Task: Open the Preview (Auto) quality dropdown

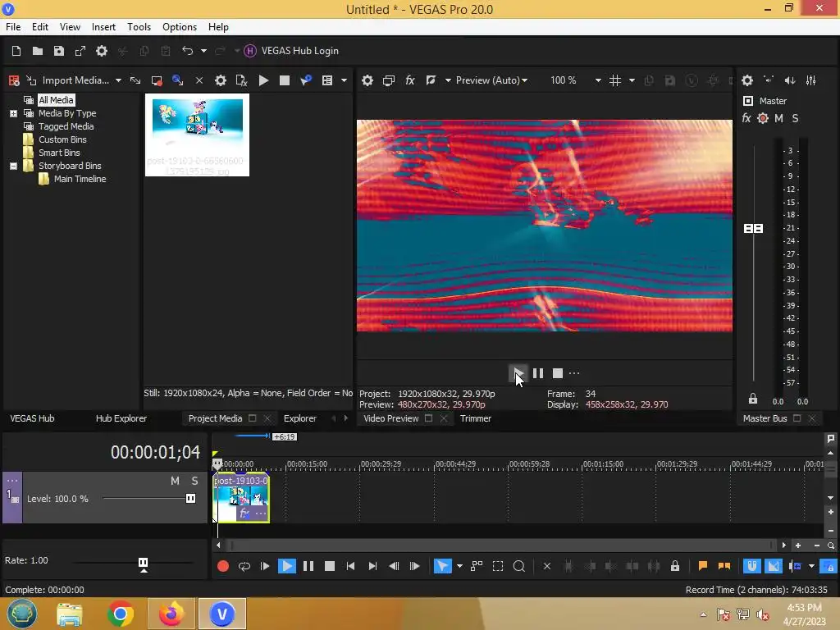Action: point(491,80)
